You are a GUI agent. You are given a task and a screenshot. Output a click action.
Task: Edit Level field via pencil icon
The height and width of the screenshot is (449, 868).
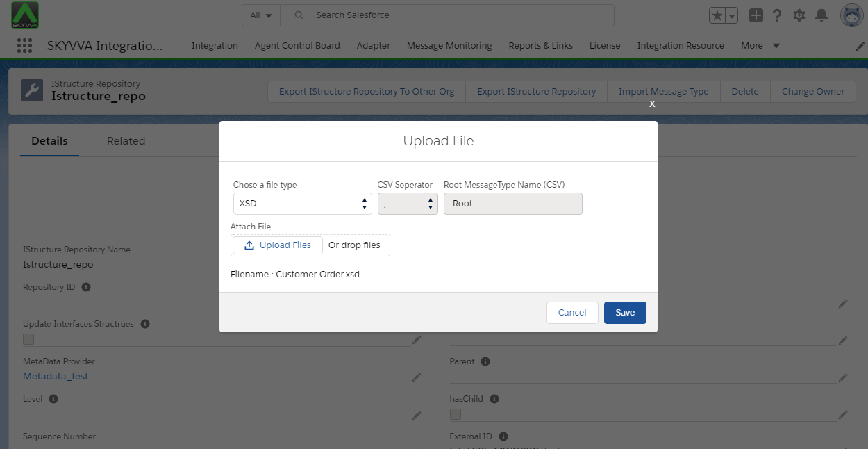tap(417, 415)
